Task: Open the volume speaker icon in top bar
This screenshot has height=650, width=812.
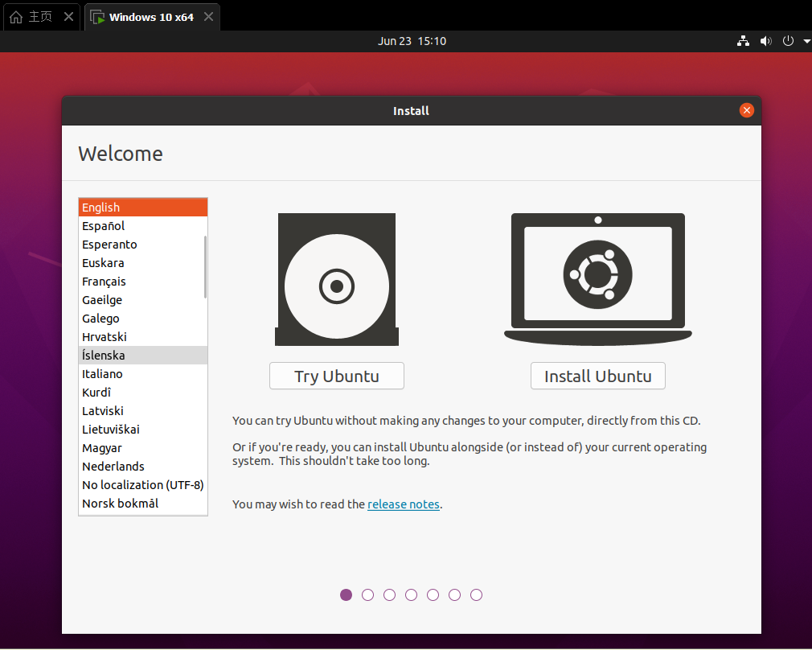Action: pos(765,41)
